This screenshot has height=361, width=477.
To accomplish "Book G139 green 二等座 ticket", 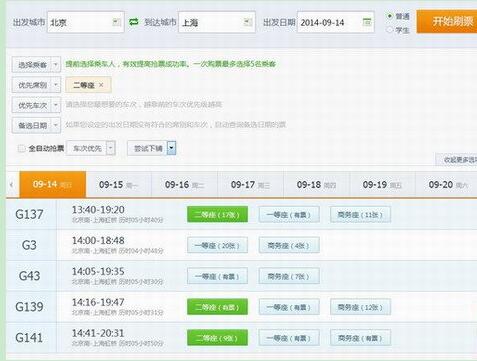I will tap(217, 307).
